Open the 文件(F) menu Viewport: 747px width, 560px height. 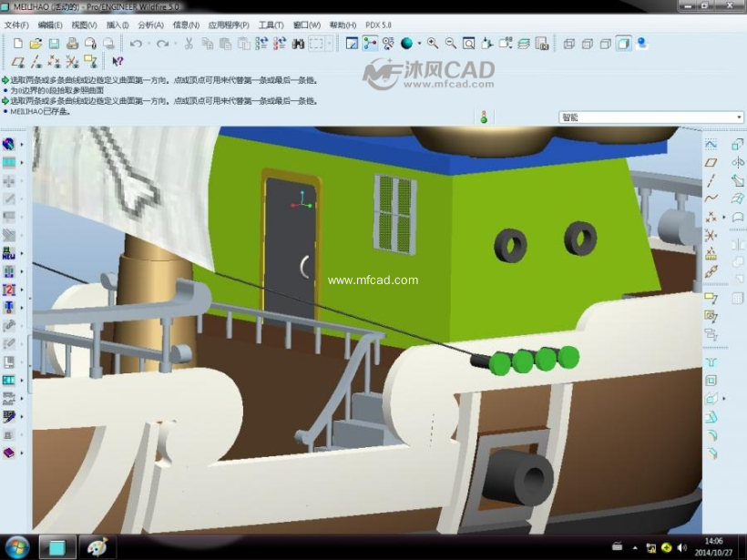(16, 25)
